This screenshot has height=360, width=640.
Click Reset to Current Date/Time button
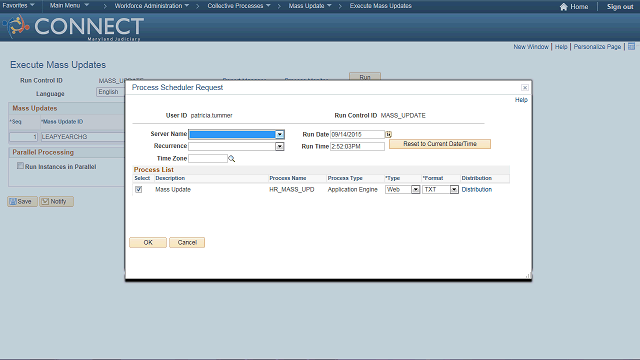[x=440, y=144]
